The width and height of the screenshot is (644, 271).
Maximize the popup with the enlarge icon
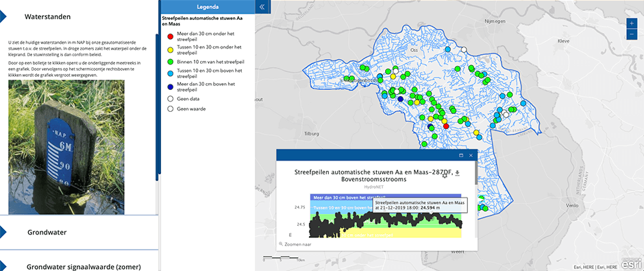coord(461,156)
